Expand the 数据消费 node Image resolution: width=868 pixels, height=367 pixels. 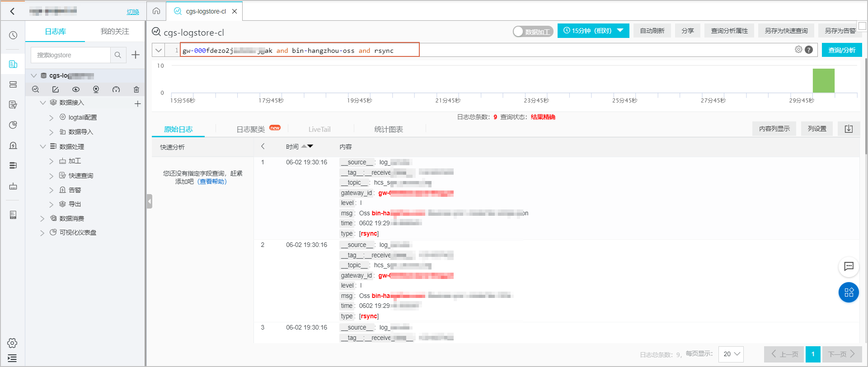click(42, 218)
